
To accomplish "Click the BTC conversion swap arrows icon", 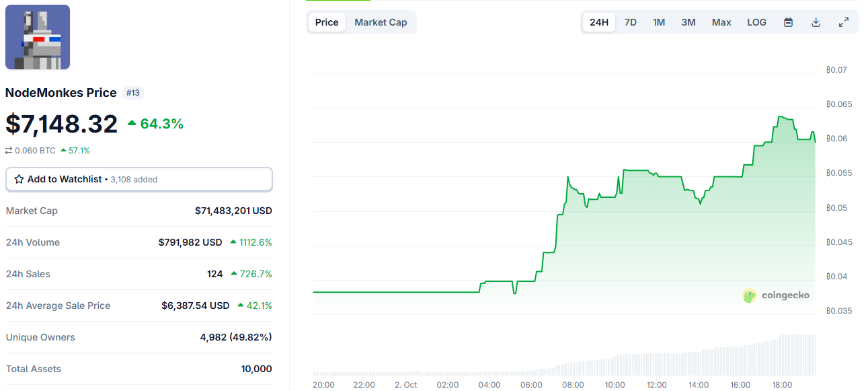I will tap(9, 151).
